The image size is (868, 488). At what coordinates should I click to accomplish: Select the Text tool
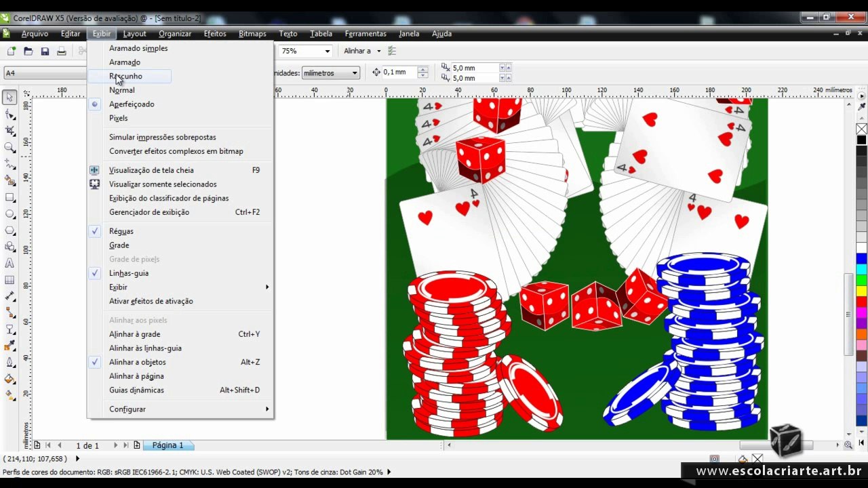9,264
